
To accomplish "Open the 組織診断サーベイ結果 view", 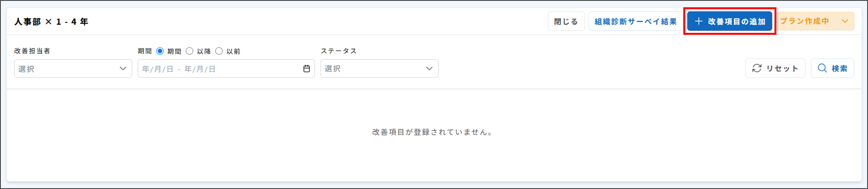I will tap(635, 21).
